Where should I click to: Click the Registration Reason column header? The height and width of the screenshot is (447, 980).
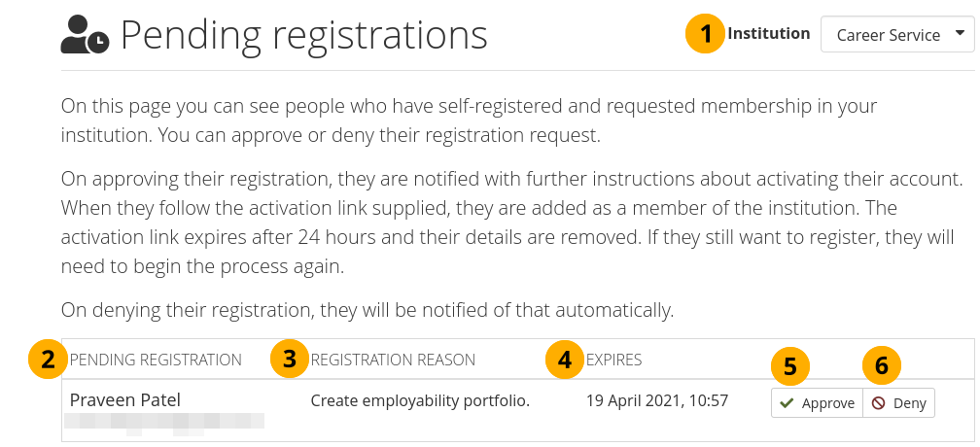[x=393, y=360]
